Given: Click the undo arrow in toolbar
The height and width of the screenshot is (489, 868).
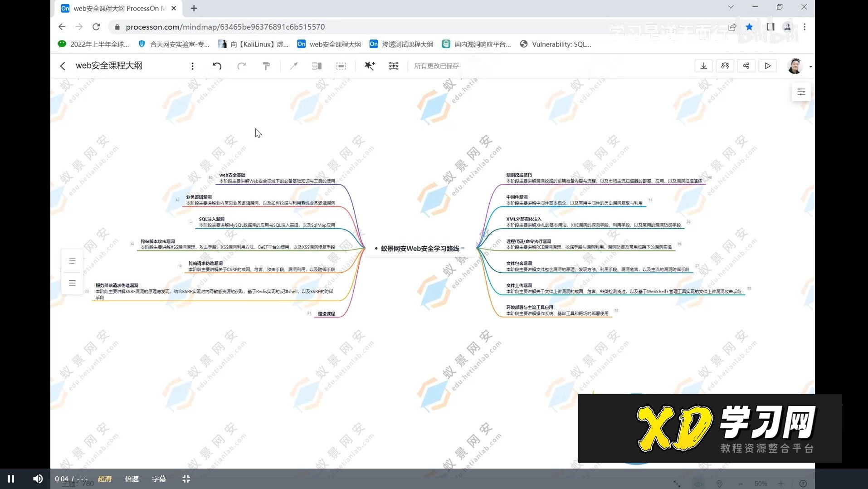Looking at the screenshot, I should click(x=217, y=66).
